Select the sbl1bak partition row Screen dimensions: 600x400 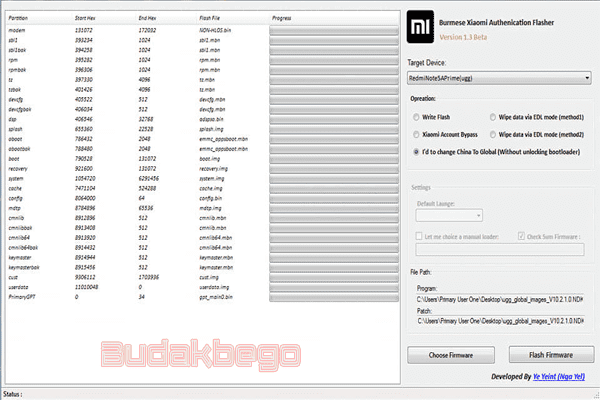(203, 50)
